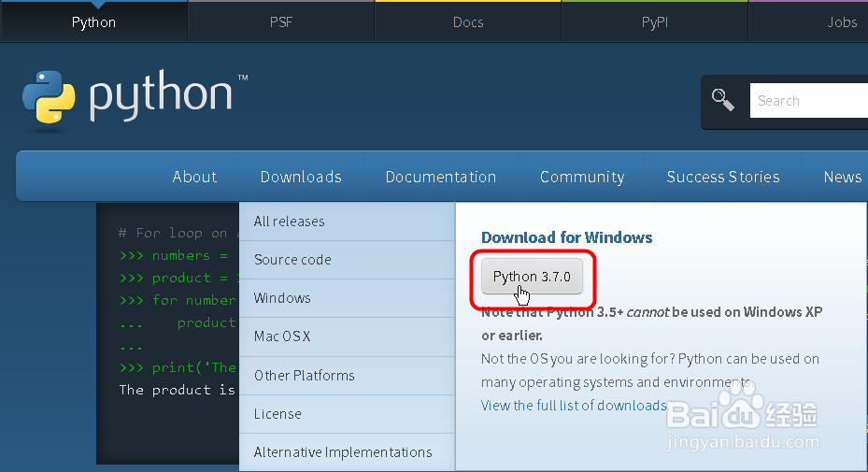The height and width of the screenshot is (472, 868).
Task: Open View the full list of downloads link
Action: point(574,406)
